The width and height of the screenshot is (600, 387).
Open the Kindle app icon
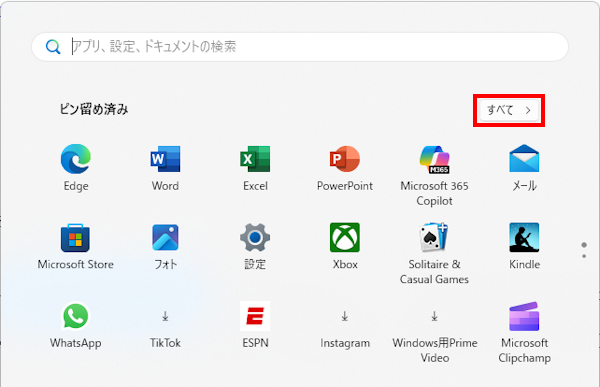524,238
